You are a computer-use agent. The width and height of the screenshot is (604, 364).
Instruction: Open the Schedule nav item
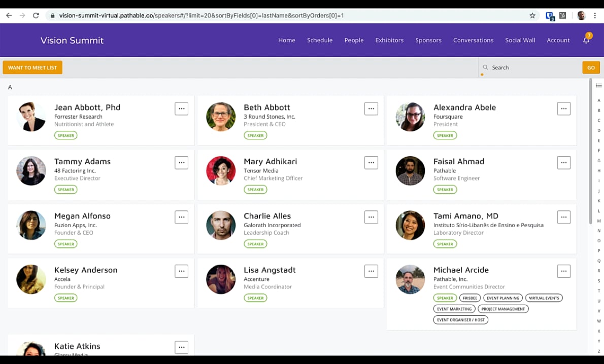(320, 40)
